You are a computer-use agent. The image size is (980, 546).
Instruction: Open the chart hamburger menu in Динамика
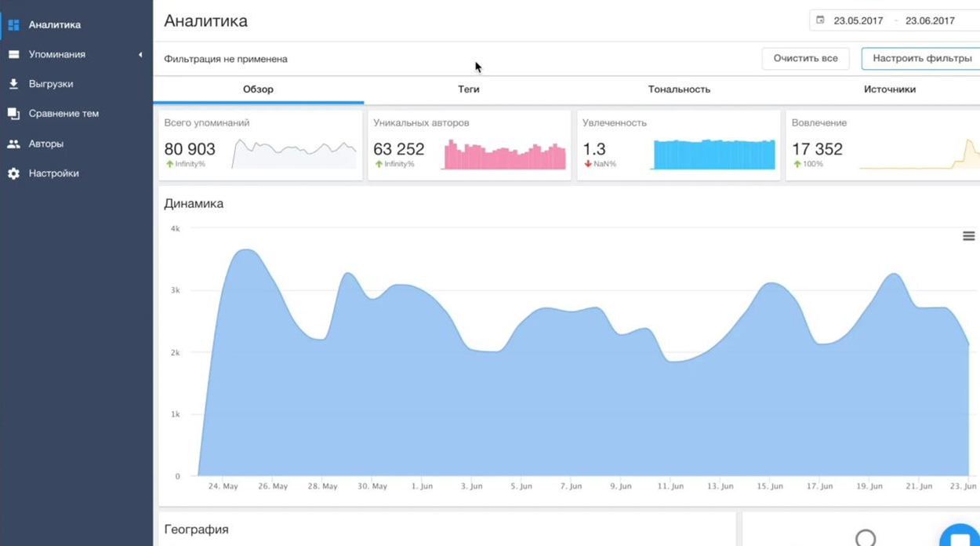968,236
